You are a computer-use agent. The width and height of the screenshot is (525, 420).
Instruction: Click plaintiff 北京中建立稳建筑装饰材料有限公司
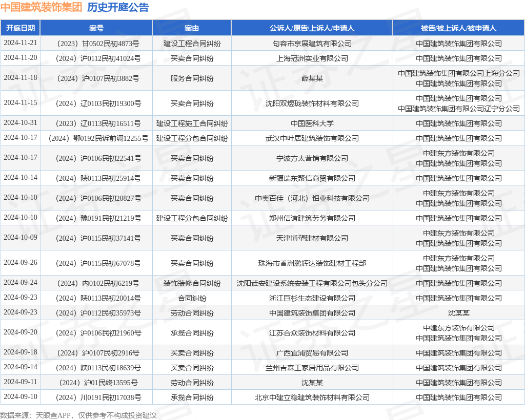pyautogui.click(x=312, y=397)
